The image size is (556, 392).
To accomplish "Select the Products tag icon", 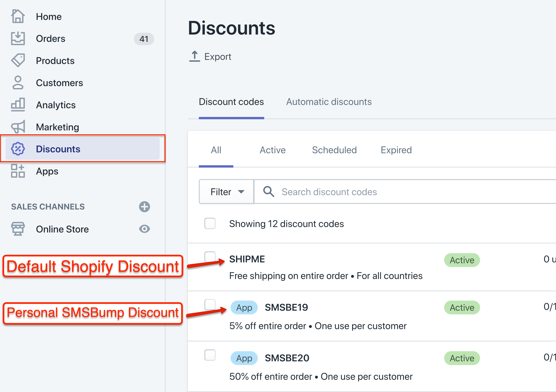I will tap(18, 61).
